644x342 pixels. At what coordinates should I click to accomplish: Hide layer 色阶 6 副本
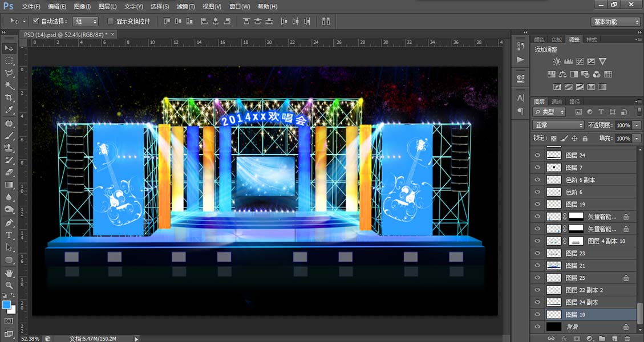537,180
